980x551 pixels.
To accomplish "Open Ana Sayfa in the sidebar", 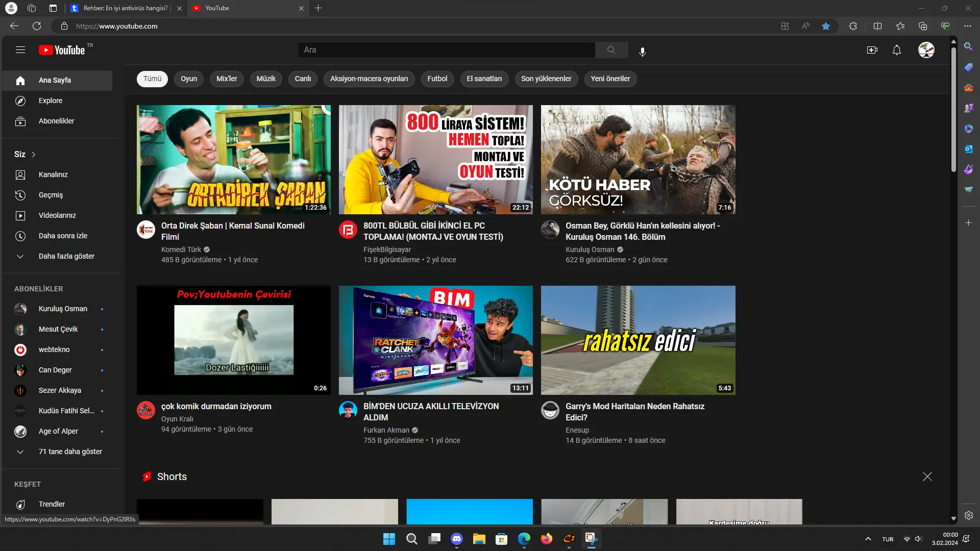I will point(57,81).
